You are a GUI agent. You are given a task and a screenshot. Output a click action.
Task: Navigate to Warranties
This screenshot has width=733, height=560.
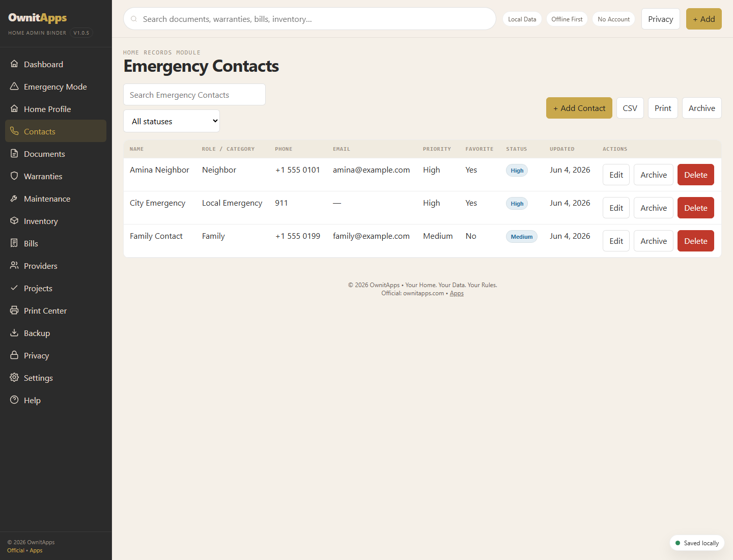pyautogui.click(x=56, y=176)
